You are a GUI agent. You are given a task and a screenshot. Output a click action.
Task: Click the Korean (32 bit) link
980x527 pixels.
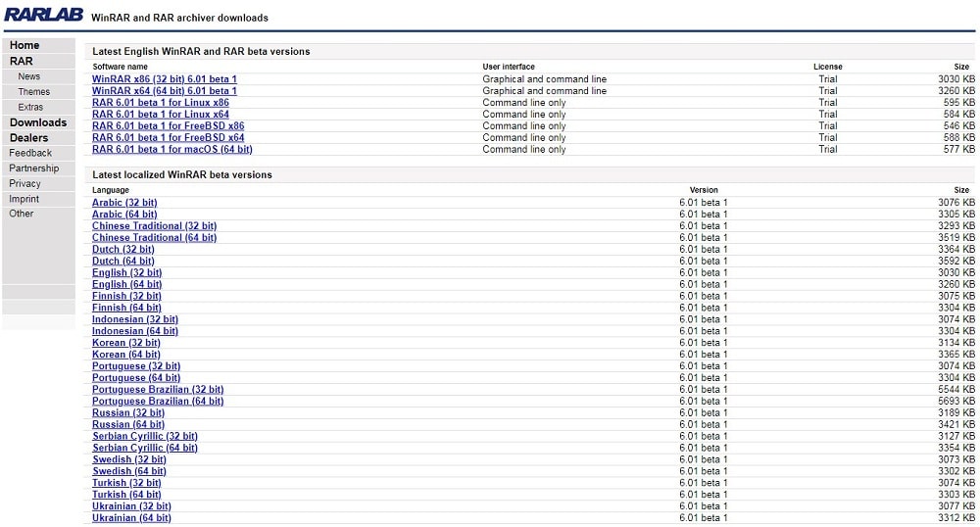(126, 343)
